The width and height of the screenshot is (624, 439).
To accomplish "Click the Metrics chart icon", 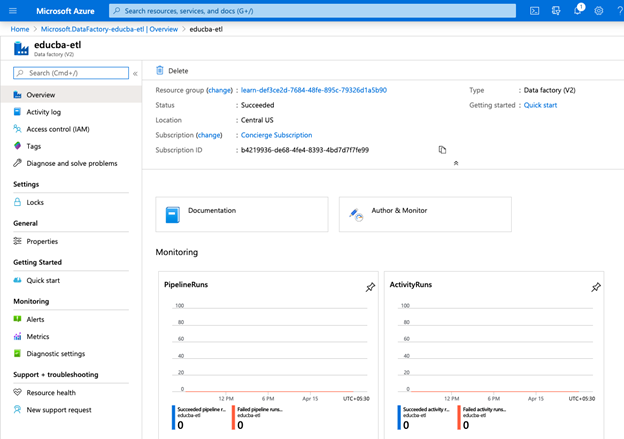I will [x=17, y=336].
